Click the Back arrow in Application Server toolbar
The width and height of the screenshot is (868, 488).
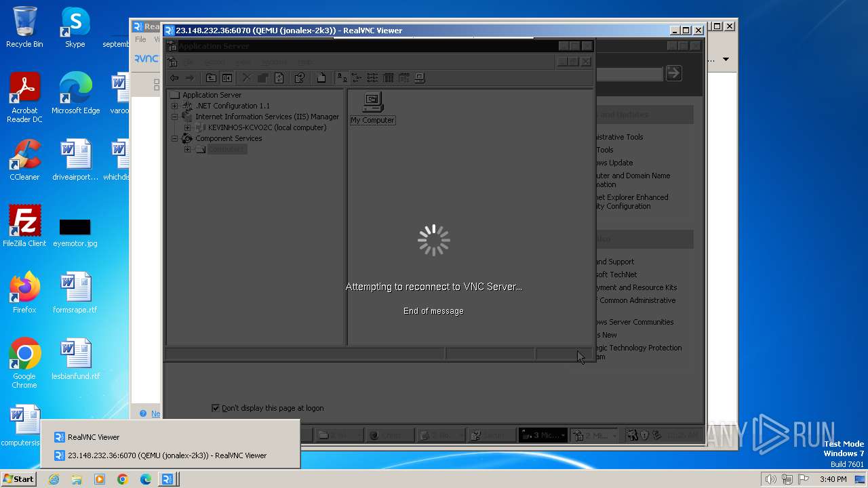(174, 78)
